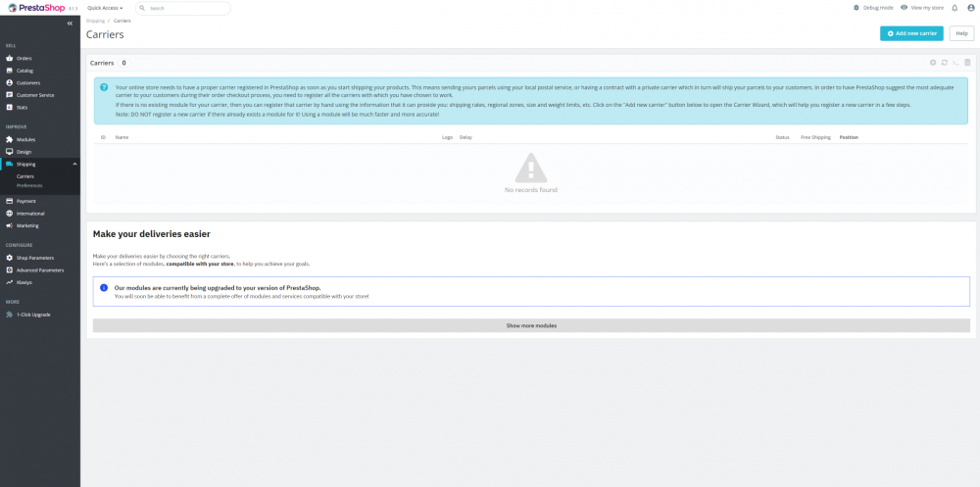Open Stats via the chart icon
This screenshot has height=487, width=980.
10,107
